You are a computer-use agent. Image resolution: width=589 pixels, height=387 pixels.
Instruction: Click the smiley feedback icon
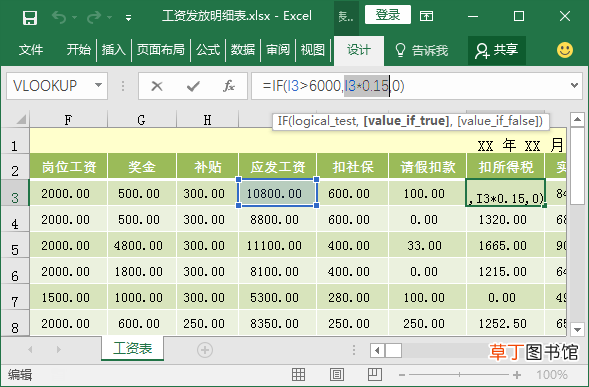tap(565, 50)
